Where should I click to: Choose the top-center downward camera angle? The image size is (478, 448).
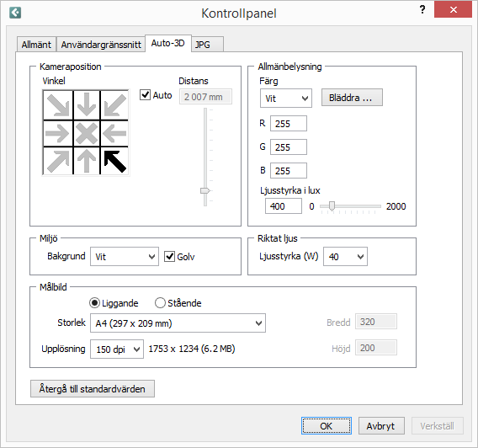click(x=87, y=105)
